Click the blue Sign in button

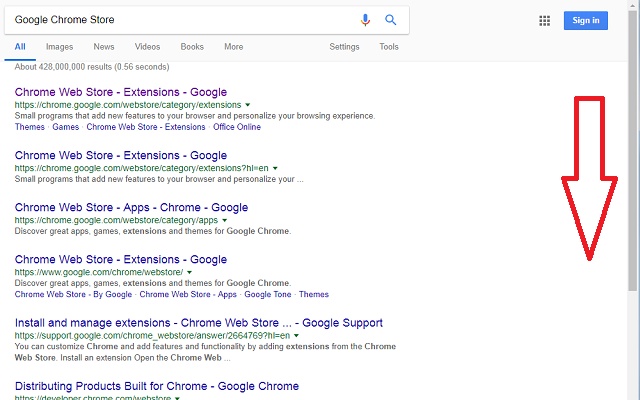[586, 20]
